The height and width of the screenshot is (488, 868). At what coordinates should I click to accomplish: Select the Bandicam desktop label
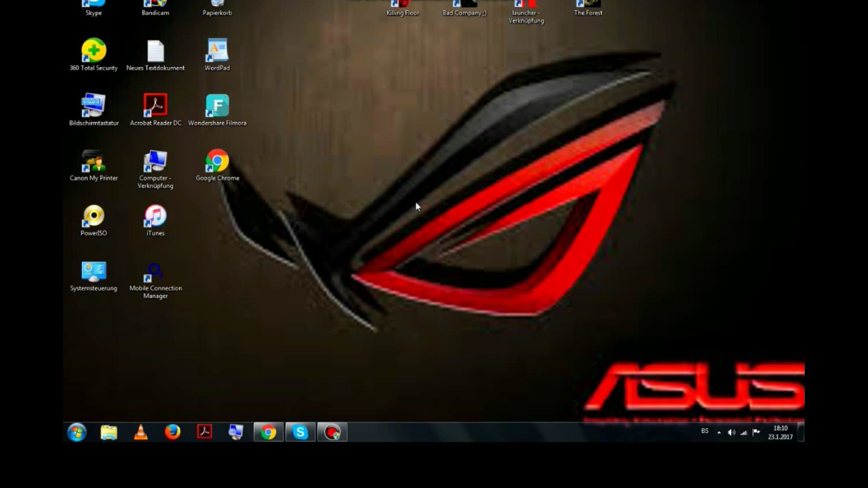point(155,13)
